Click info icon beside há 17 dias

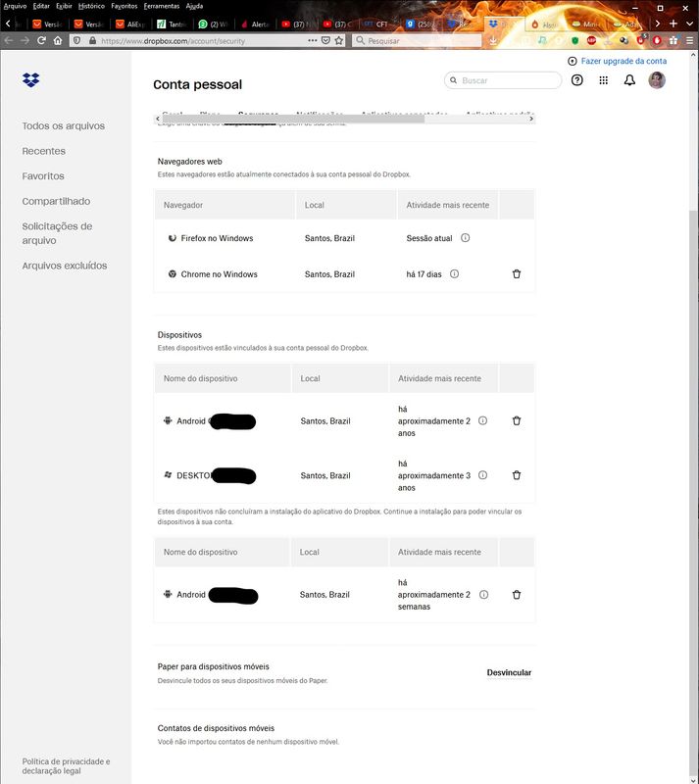pyautogui.click(x=454, y=274)
